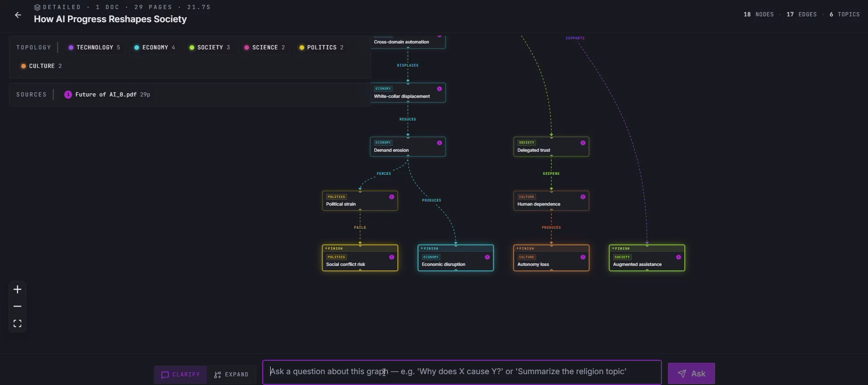Image resolution: width=868 pixels, height=385 pixels.
Task: Open source badge on Delegated trust node
Action: point(583,143)
